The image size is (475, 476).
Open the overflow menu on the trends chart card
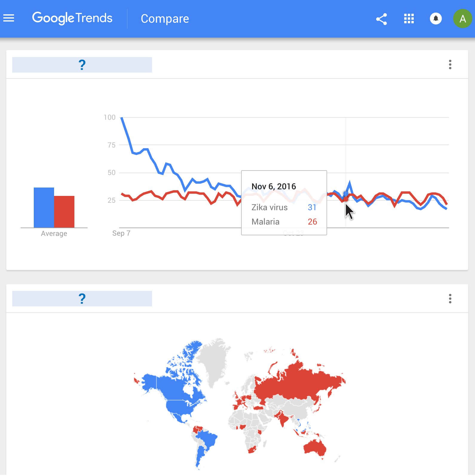click(450, 65)
